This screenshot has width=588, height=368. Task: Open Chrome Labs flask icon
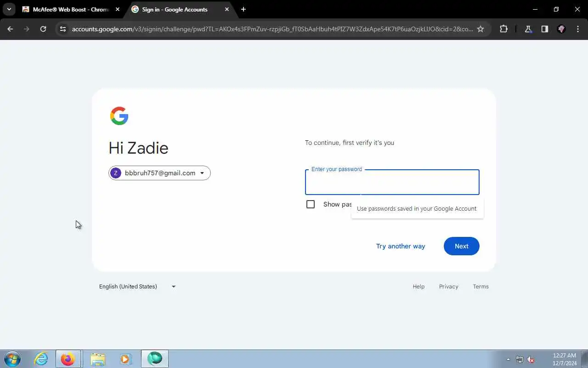point(528,29)
